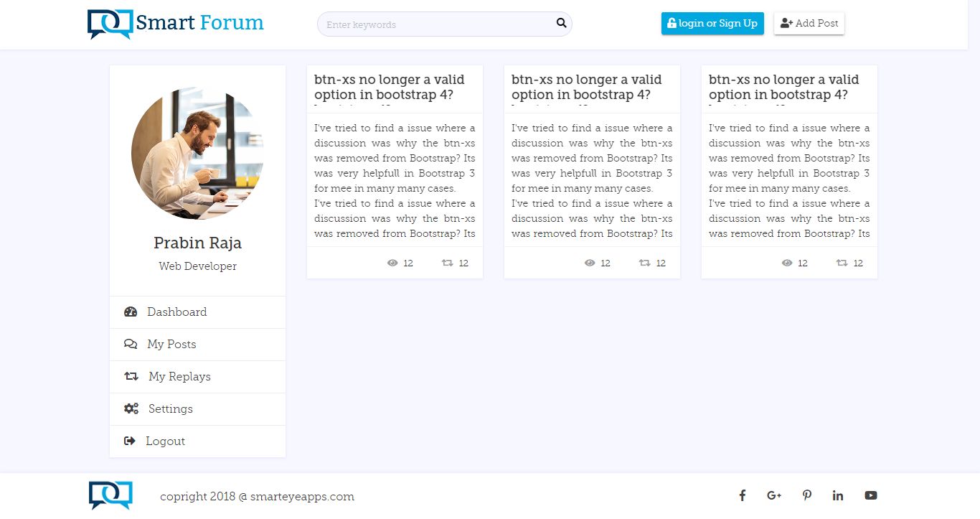Click the eye views icon on the middle card

point(590,263)
